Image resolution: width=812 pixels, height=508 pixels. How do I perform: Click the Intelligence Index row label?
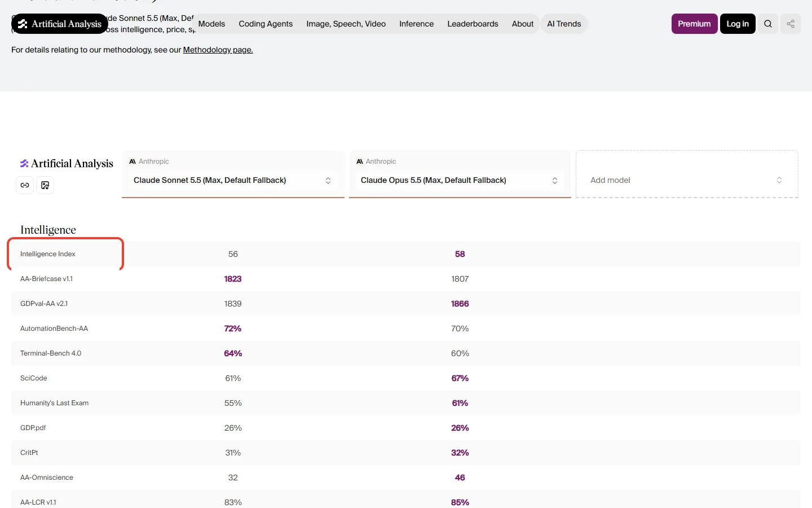pyautogui.click(x=48, y=254)
